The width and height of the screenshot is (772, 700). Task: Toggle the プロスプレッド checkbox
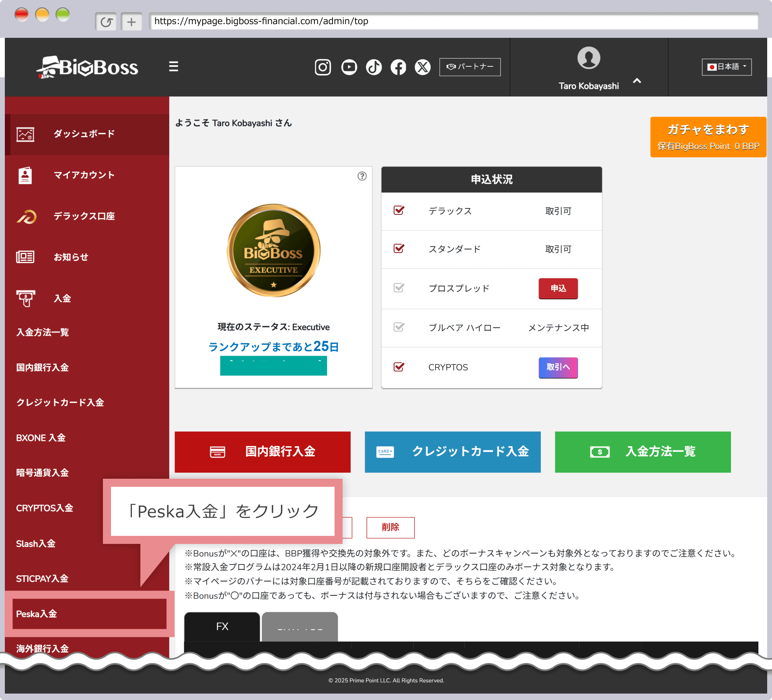coord(399,288)
